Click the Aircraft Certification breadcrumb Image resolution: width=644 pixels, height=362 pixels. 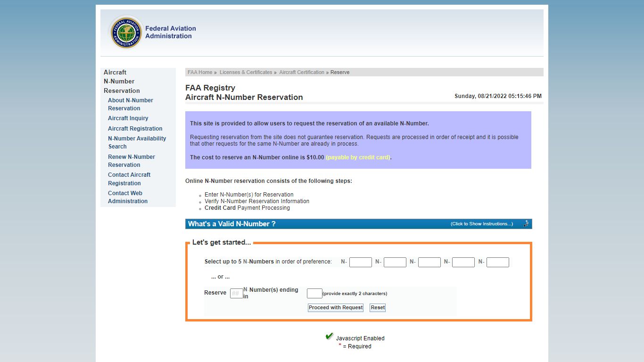[302, 73]
